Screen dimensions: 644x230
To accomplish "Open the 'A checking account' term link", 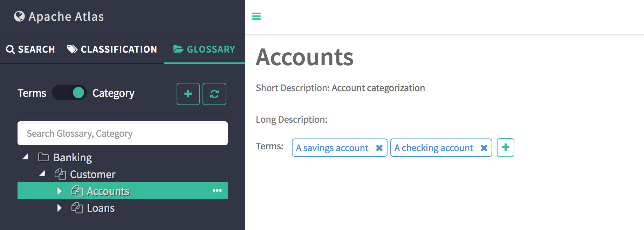I will tap(434, 148).
